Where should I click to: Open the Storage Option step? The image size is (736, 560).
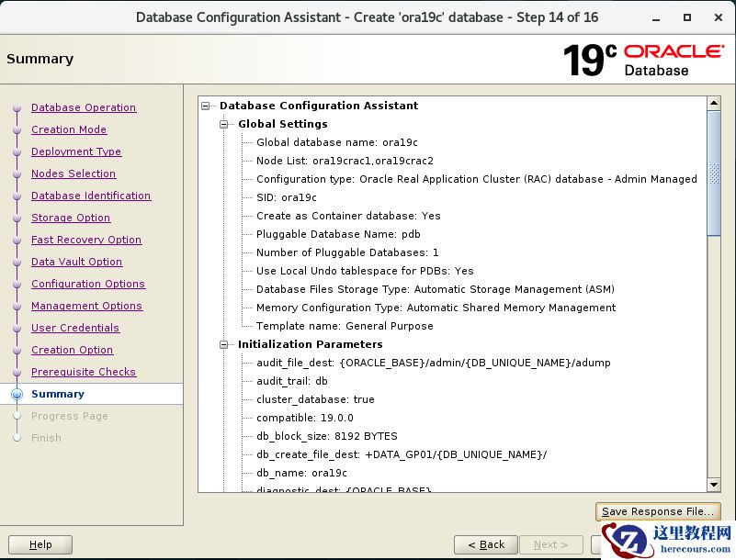pos(71,218)
